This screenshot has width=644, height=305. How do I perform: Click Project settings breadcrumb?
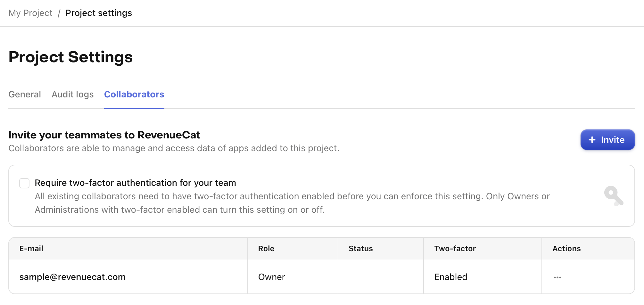click(x=99, y=13)
